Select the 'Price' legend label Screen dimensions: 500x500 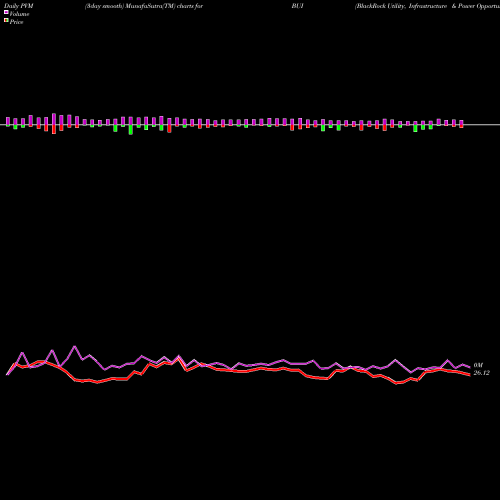tap(16, 22)
